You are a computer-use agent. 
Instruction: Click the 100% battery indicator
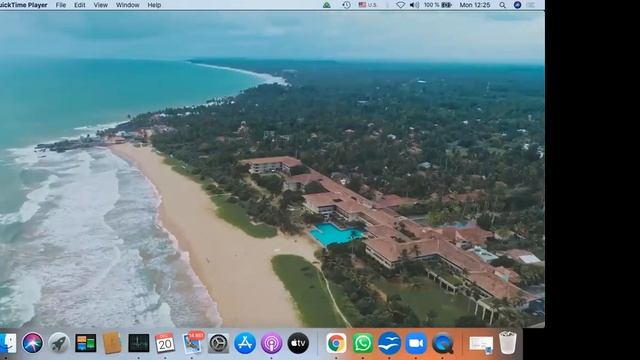pyautogui.click(x=438, y=5)
